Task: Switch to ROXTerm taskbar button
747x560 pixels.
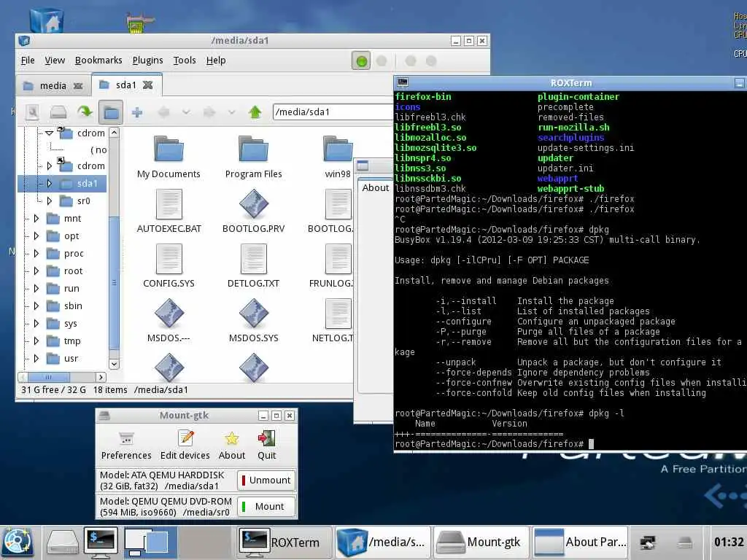Action: 284,542
